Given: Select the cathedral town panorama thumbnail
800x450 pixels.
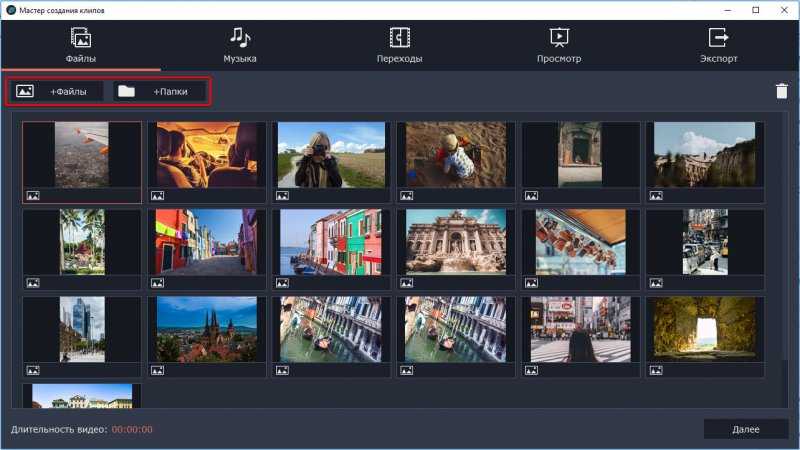Looking at the screenshot, I should 207,330.
